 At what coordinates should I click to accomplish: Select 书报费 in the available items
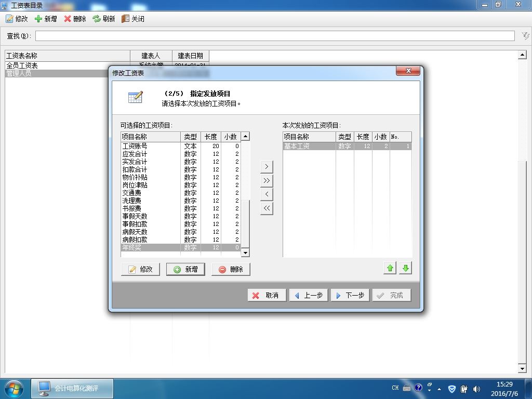181,209
